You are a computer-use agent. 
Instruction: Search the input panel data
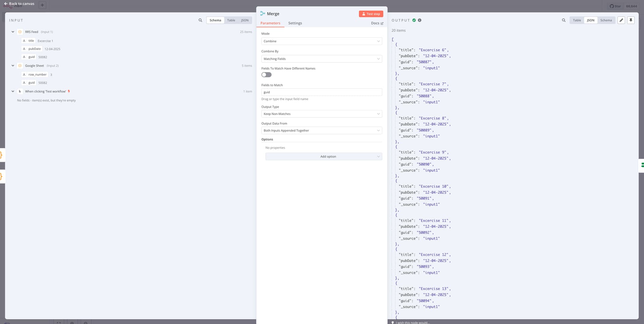[x=200, y=20]
